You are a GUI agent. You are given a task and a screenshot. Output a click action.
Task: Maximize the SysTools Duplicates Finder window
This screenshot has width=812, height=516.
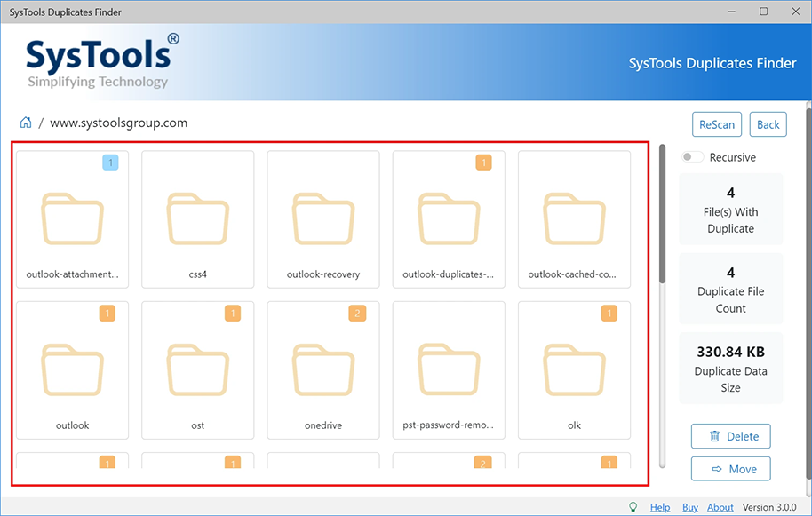pyautogui.click(x=764, y=12)
